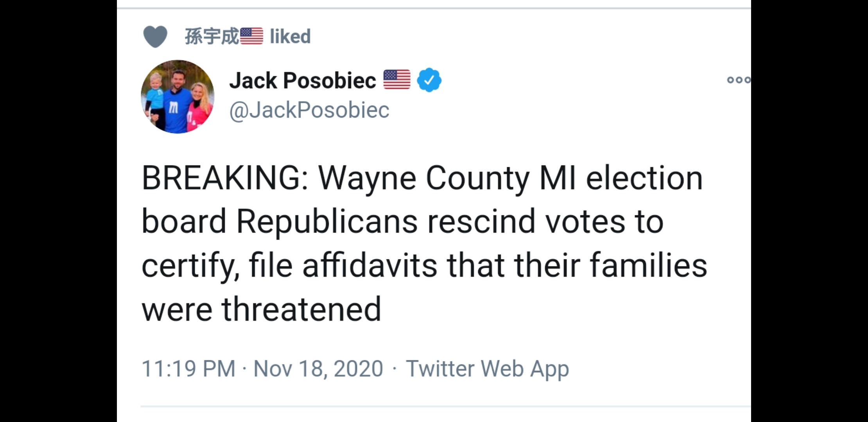Image resolution: width=868 pixels, height=422 pixels.
Task: Click the gray heart like icon
Action: pyautogui.click(x=155, y=36)
